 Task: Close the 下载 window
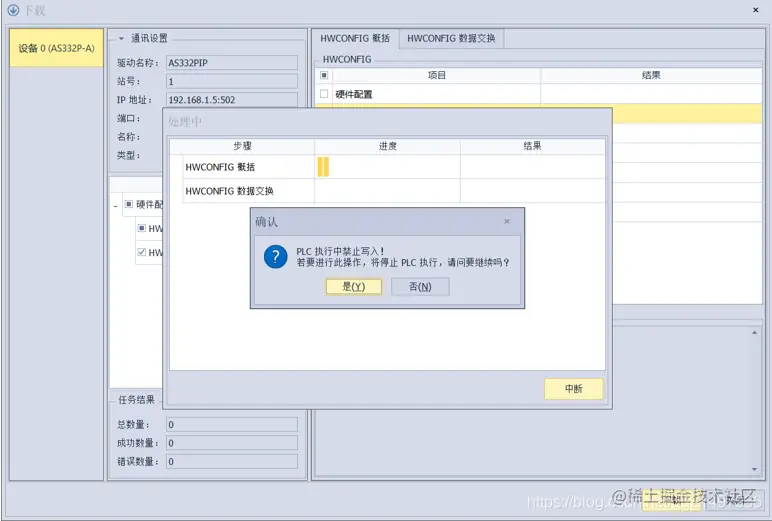756,10
